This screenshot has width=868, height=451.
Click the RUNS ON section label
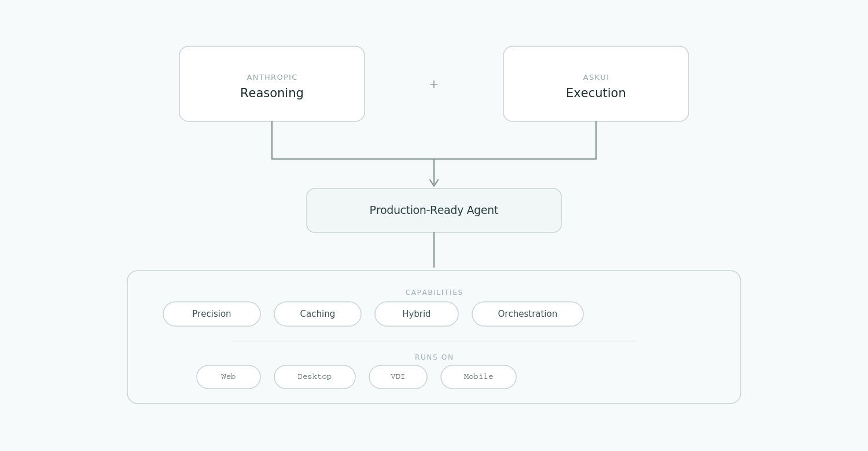[434, 357]
